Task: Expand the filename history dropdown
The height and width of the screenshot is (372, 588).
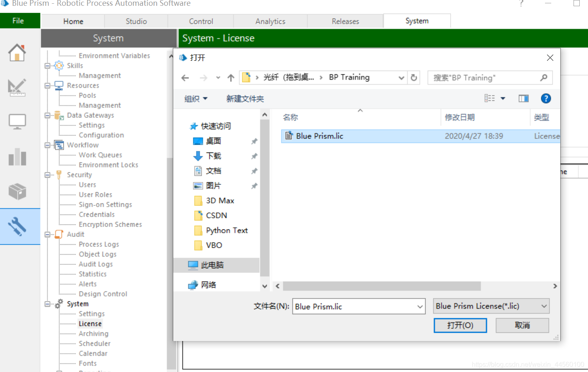Action: click(x=420, y=307)
